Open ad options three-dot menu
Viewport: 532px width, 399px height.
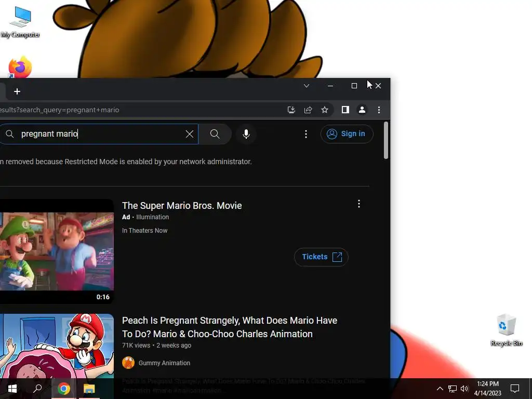tap(359, 204)
